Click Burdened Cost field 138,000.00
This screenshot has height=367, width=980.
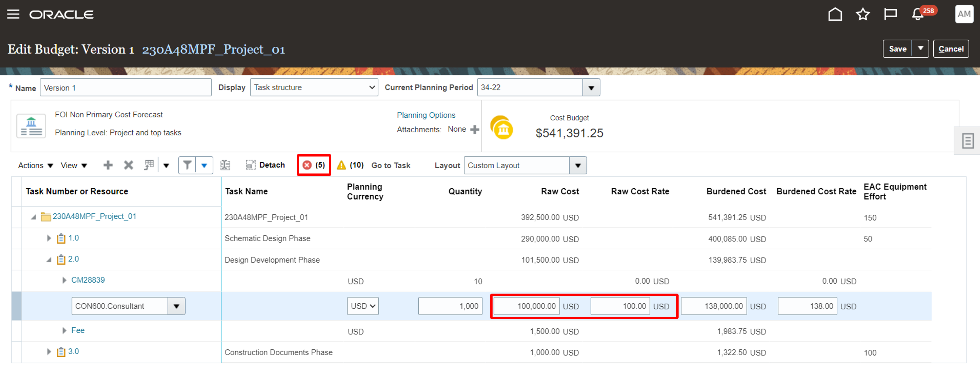click(x=714, y=306)
